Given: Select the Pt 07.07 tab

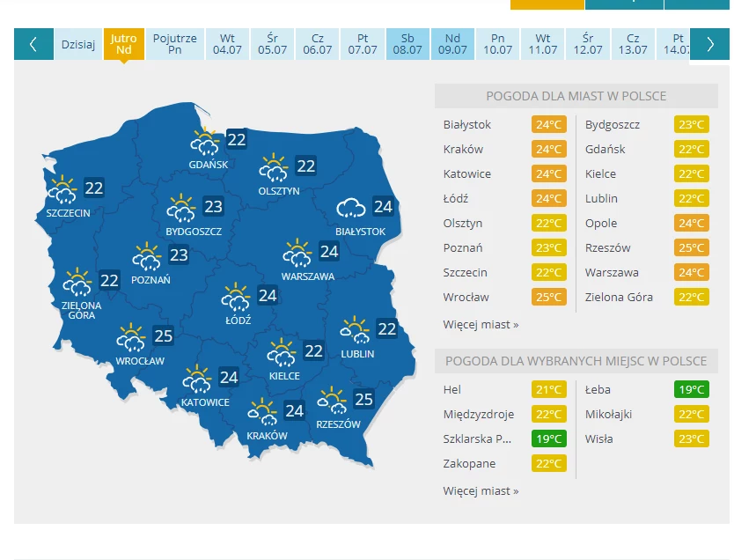Looking at the screenshot, I should click(363, 44).
